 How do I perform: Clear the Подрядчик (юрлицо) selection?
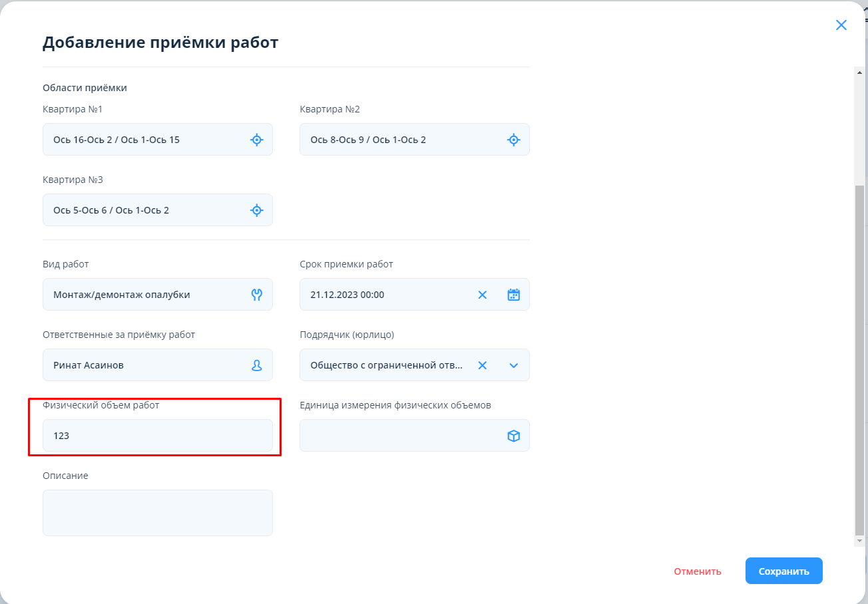(x=483, y=365)
